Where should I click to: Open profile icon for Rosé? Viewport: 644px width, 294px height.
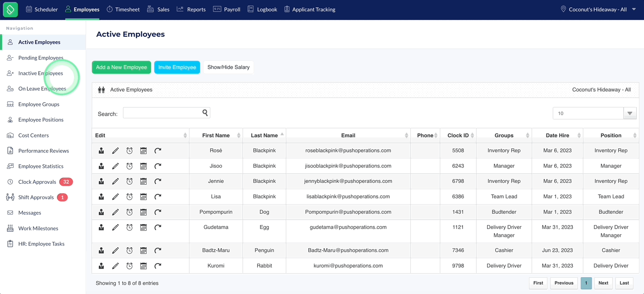(x=102, y=151)
